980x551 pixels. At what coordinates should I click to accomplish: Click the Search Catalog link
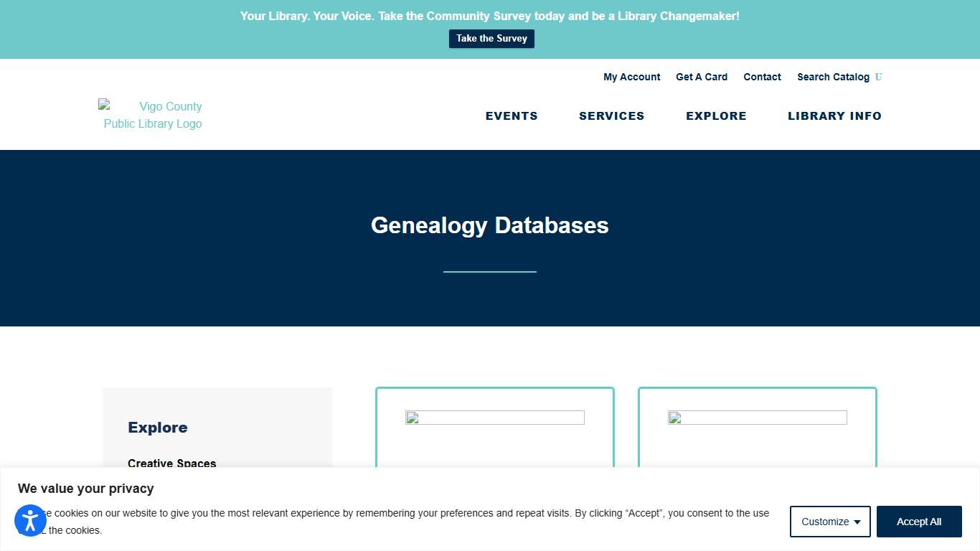833,77
